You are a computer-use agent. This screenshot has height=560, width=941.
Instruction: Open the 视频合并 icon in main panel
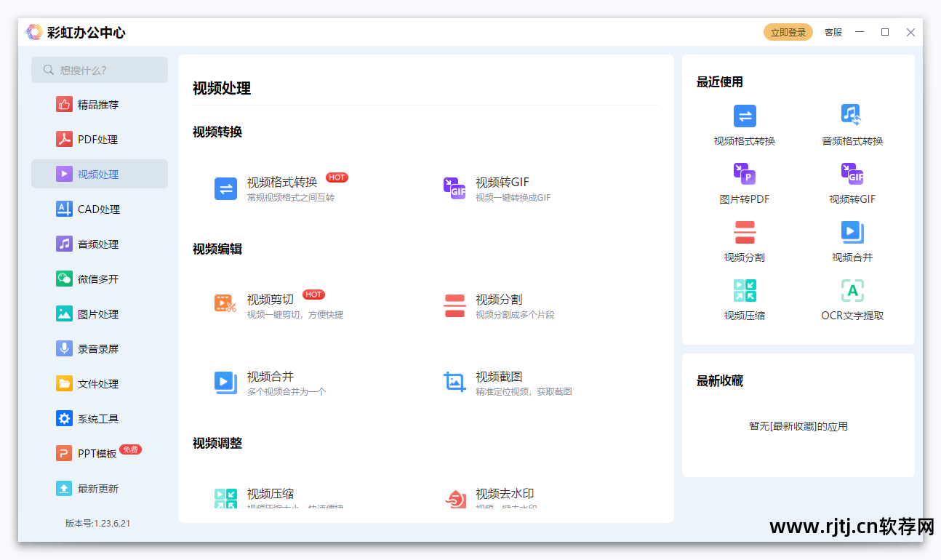tap(225, 383)
